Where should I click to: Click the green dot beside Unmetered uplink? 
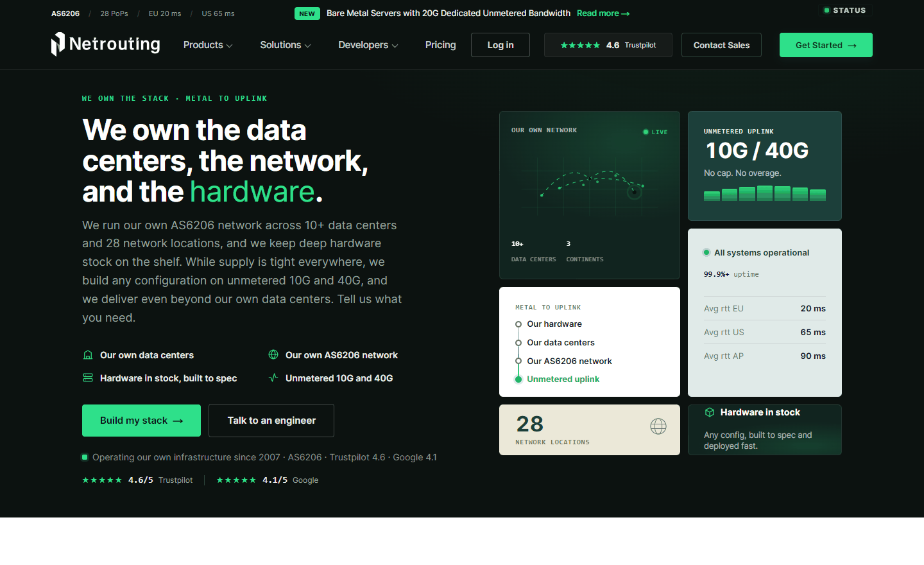pos(518,379)
